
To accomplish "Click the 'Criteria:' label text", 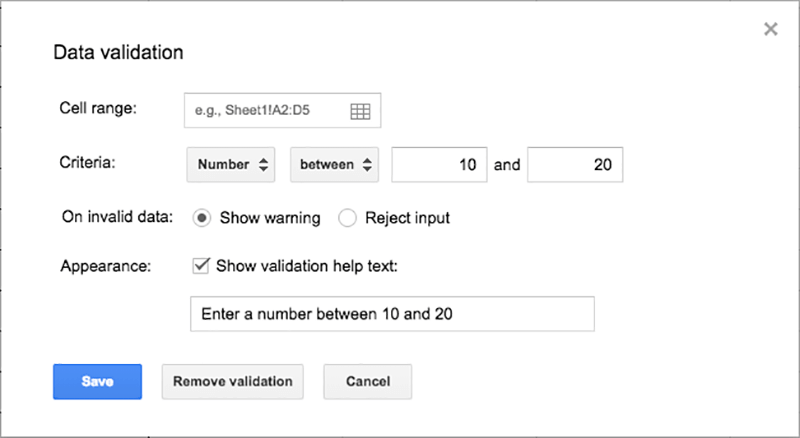I will (88, 164).
